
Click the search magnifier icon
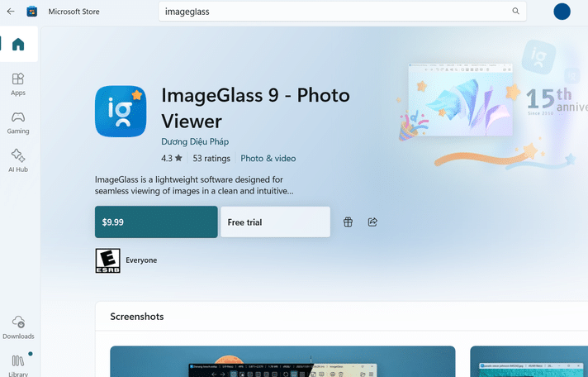coord(515,12)
